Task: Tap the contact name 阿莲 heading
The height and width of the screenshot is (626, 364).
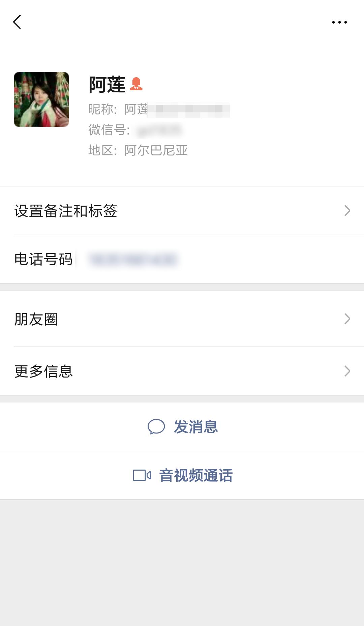Action: tap(107, 84)
